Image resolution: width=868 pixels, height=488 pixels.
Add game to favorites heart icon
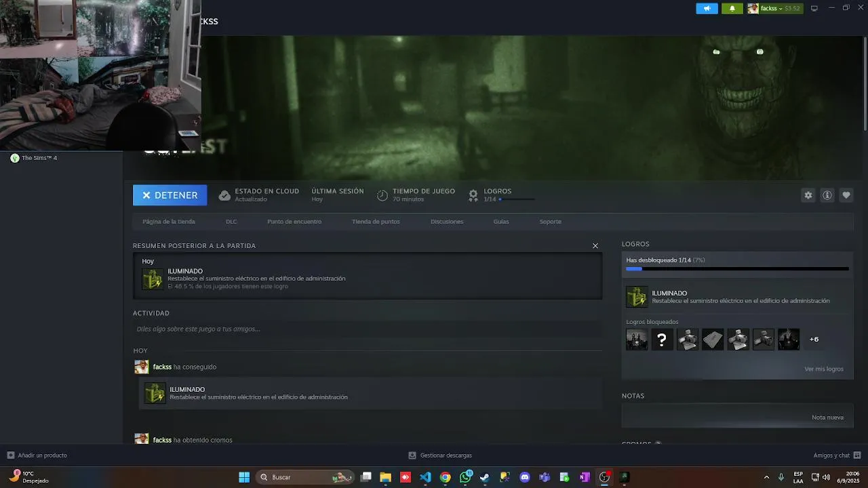point(846,195)
